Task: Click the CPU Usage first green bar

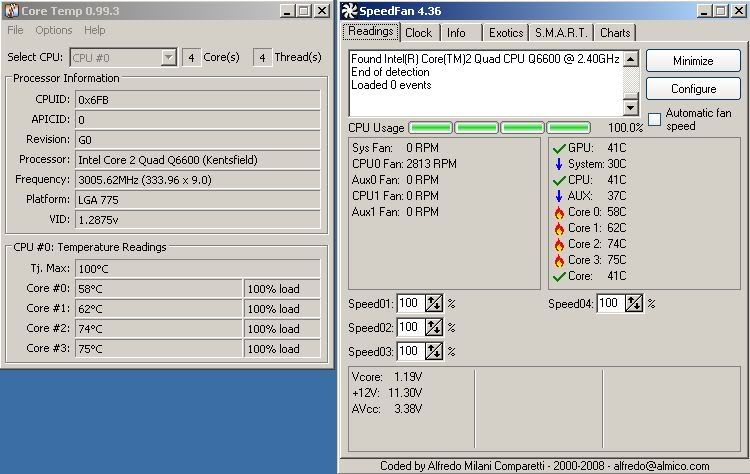Action: point(430,128)
